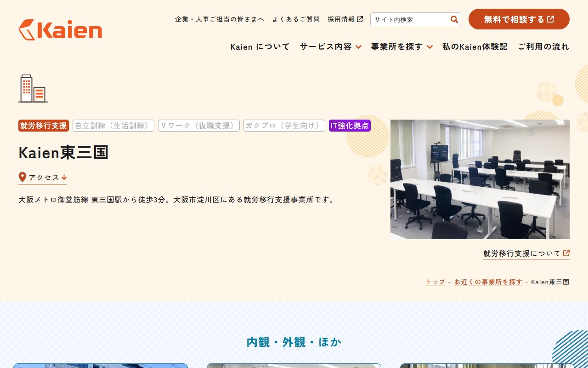Screen dimensions: 588x368
Task: Select the 自立訓練（生活訓練） tag
Action: (113, 126)
